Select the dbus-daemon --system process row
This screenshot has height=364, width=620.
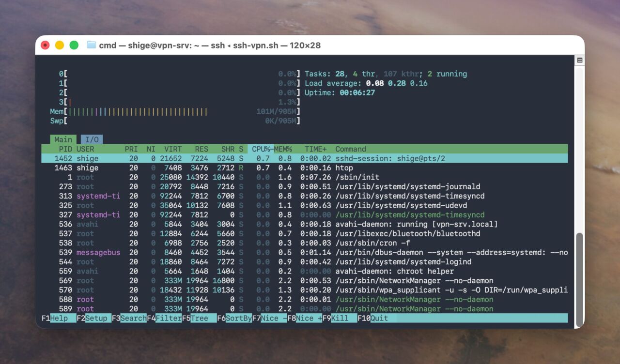[x=304, y=252]
